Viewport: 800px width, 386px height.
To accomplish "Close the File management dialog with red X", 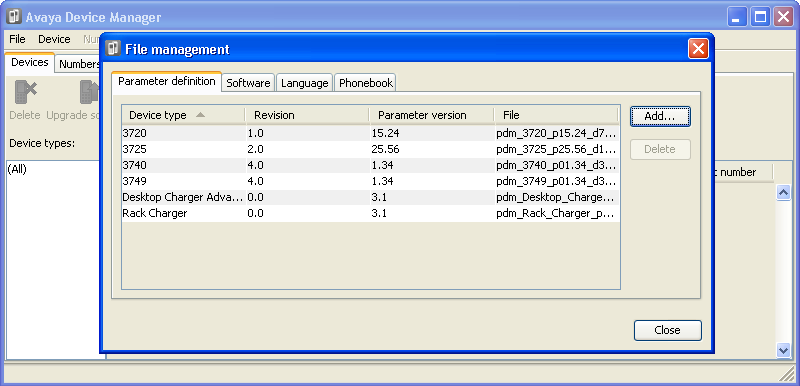I will (x=697, y=49).
